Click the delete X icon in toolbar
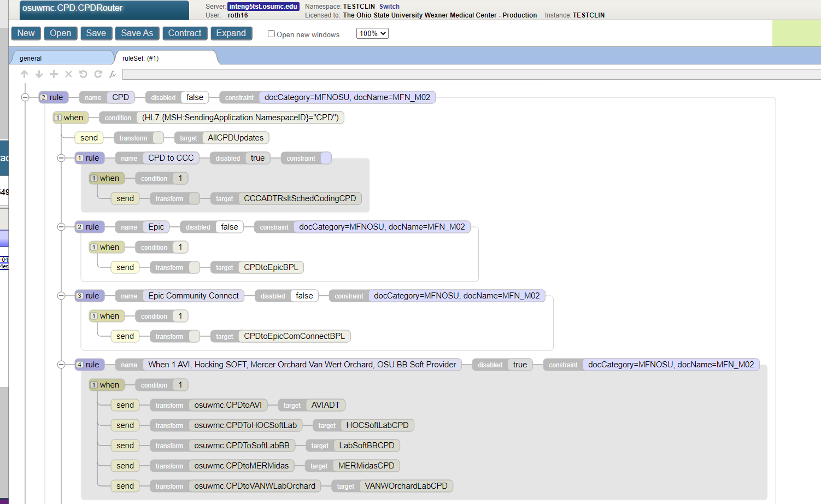821x504 pixels. coord(68,74)
